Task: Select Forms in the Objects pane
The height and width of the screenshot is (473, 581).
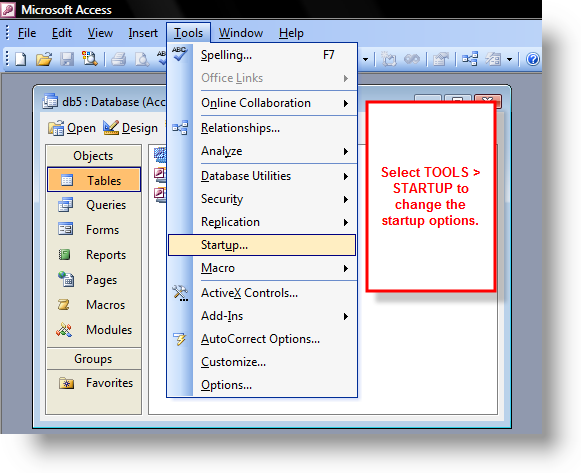Action: click(94, 230)
